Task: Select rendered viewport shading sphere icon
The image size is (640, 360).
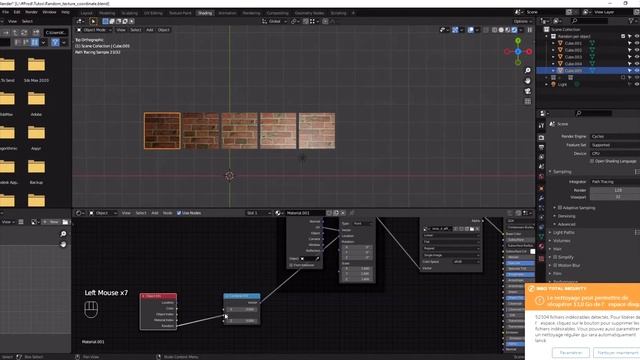Action: [x=514, y=30]
